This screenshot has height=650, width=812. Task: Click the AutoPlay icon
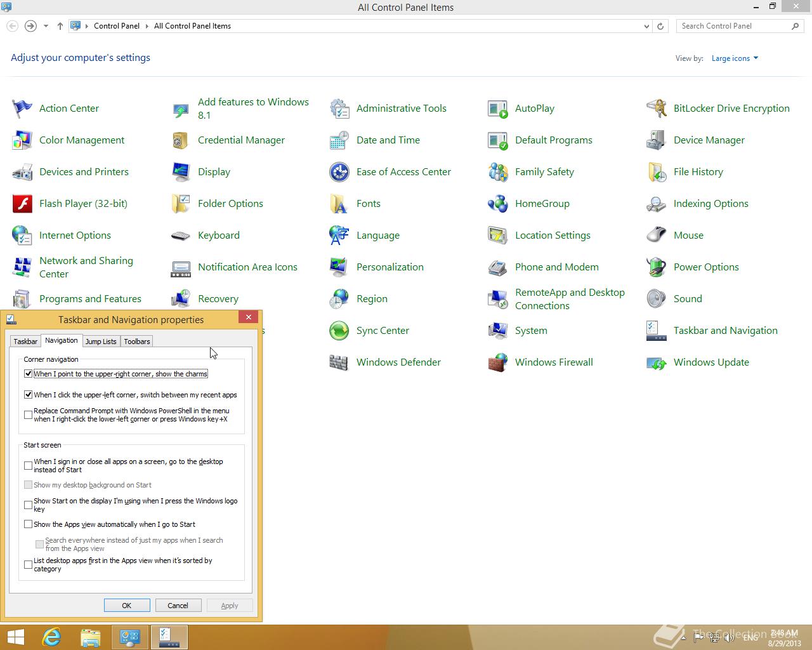point(498,109)
